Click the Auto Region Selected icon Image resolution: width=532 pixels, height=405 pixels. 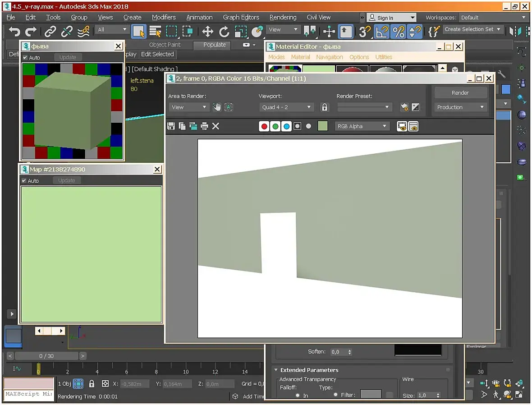(229, 107)
